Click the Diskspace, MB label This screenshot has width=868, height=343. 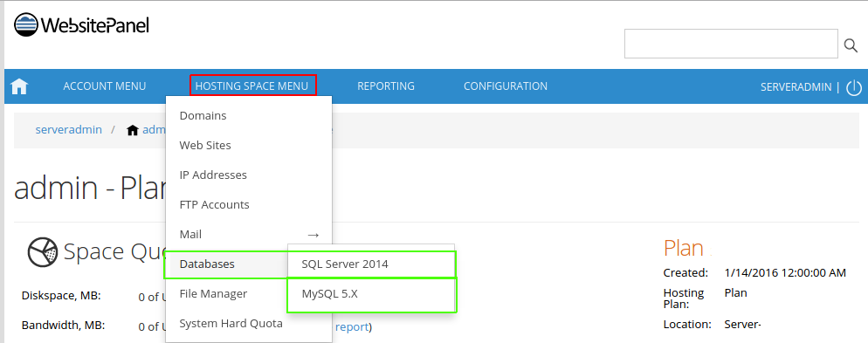point(61,296)
